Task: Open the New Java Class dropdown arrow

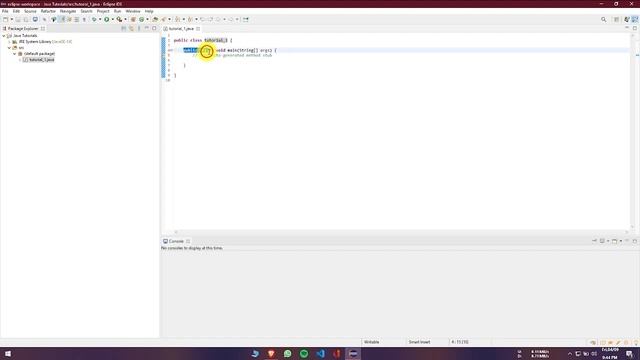Action: pyautogui.click(x=147, y=19)
